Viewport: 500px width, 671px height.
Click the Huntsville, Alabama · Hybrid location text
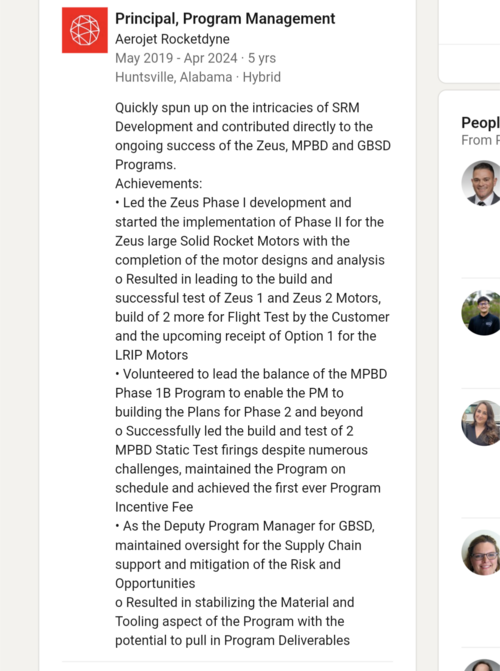click(x=198, y=77)
